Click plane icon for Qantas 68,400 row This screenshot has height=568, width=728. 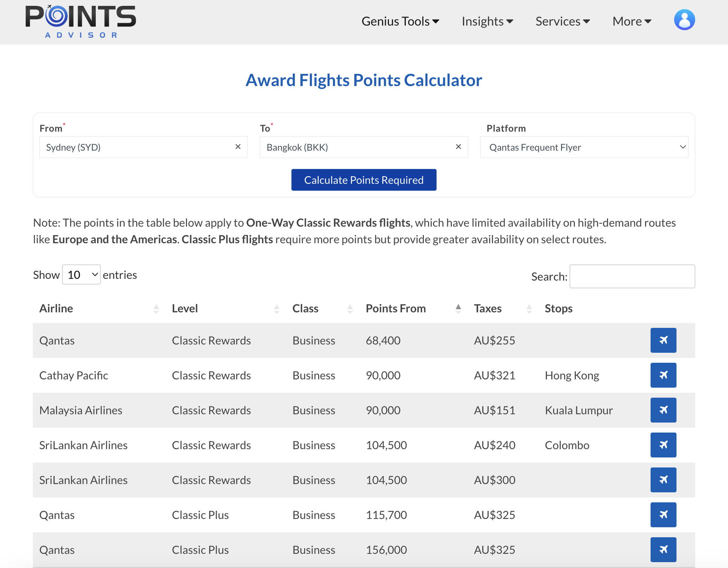[x=663, y=340]
